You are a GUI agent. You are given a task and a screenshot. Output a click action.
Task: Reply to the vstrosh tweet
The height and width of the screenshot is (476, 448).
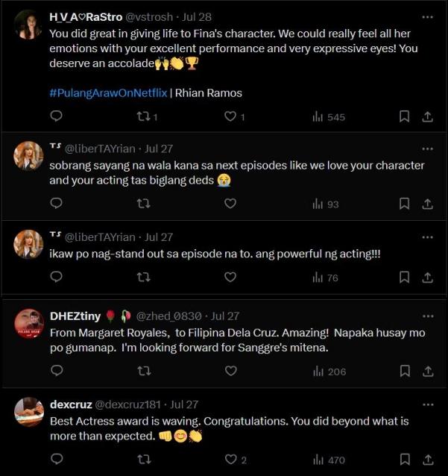tap(56, 116)
